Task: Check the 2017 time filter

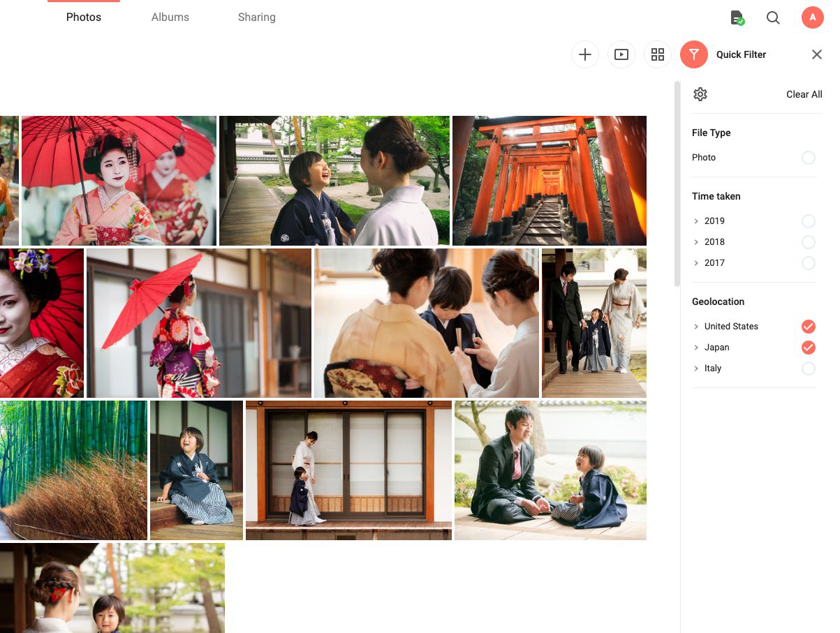Action: (x=809, y=263)
